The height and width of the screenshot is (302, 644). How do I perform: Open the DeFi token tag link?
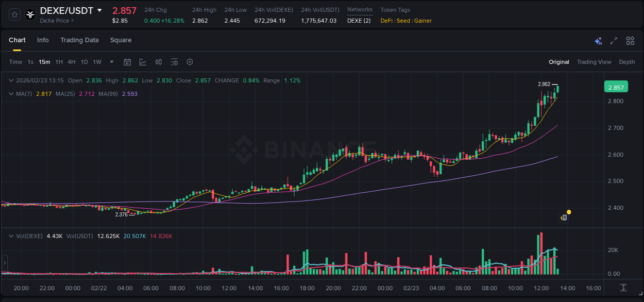[x=386, y=21]
